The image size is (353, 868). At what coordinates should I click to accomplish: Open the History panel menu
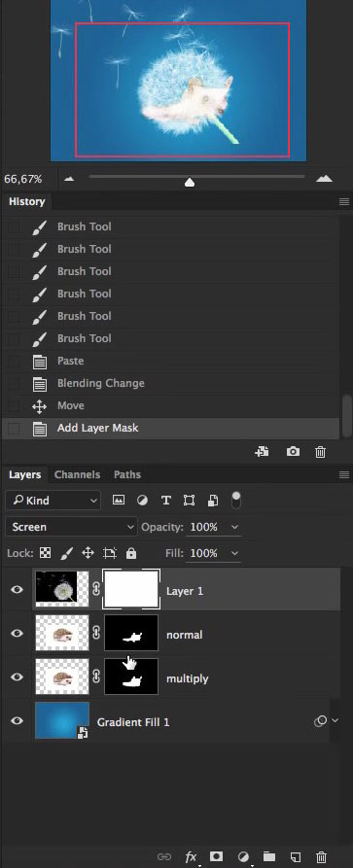[344, 202]
